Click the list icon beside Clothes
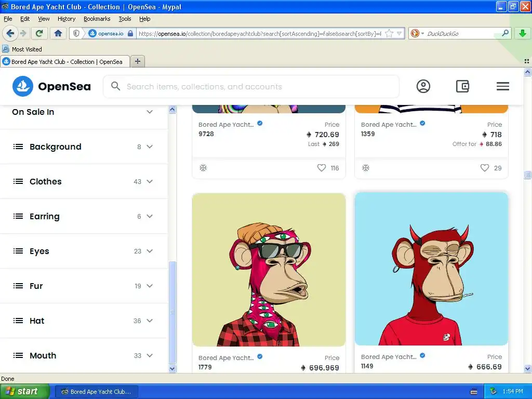Screen dimensions: 532x399 18,181
